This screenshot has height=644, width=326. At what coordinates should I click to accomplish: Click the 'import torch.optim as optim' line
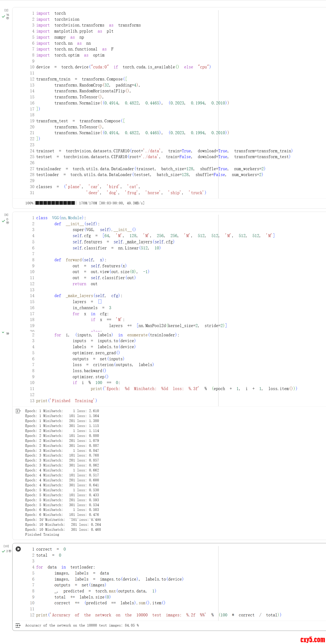tap(70, 55)
